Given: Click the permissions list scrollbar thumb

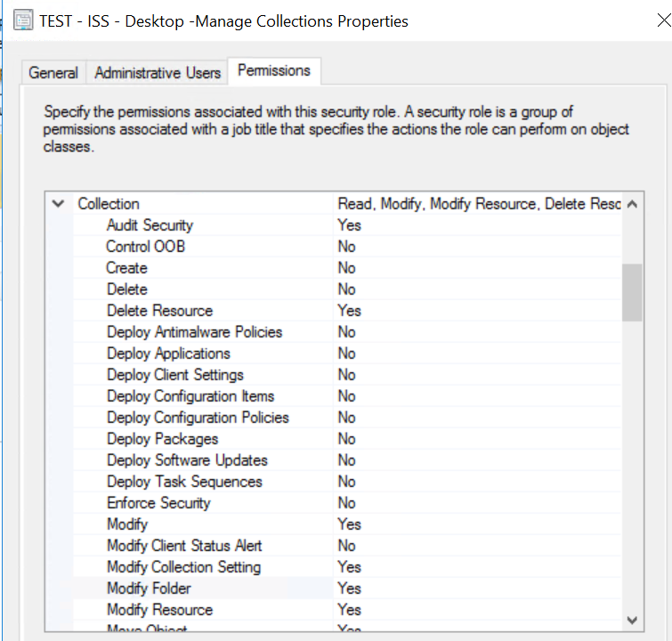Looking at the screenshot, I should pyautogui.click(x=632, y=292).
